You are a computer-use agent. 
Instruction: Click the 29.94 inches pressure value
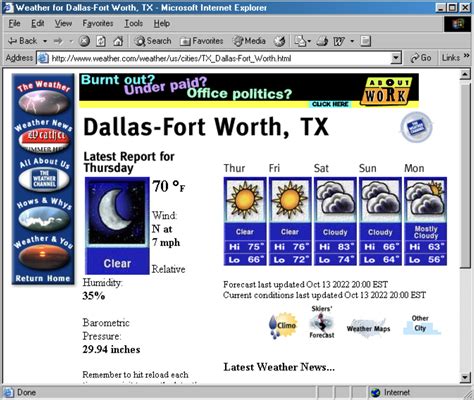[x=111, y=349]
